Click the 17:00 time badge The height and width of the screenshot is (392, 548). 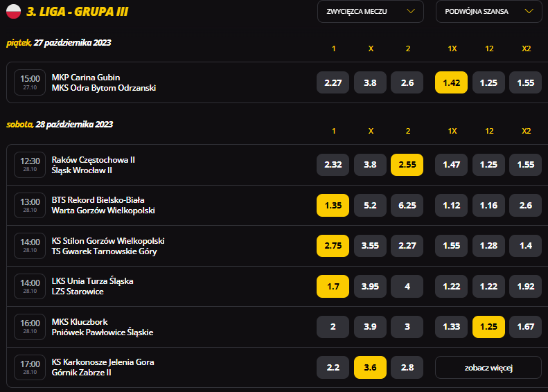pyautogui.click(x=30, y=368)
